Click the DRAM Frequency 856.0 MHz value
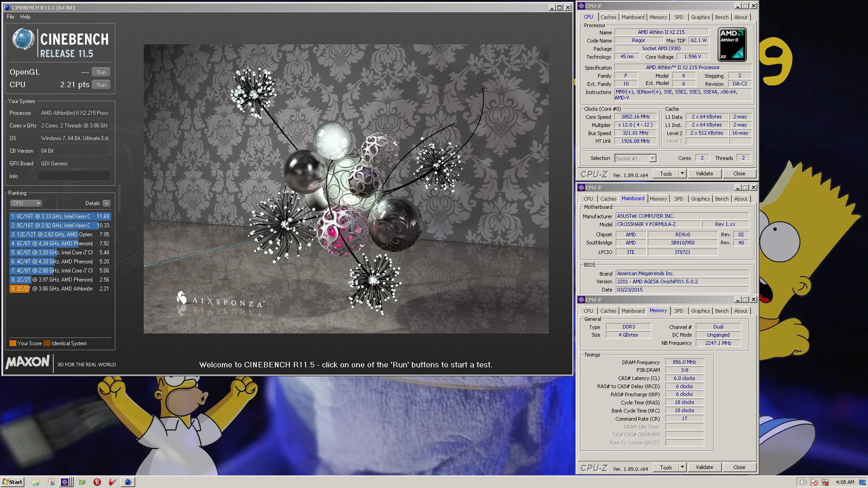Image resolution: width=868 pixels, height=488 pixels. [684, 362]
